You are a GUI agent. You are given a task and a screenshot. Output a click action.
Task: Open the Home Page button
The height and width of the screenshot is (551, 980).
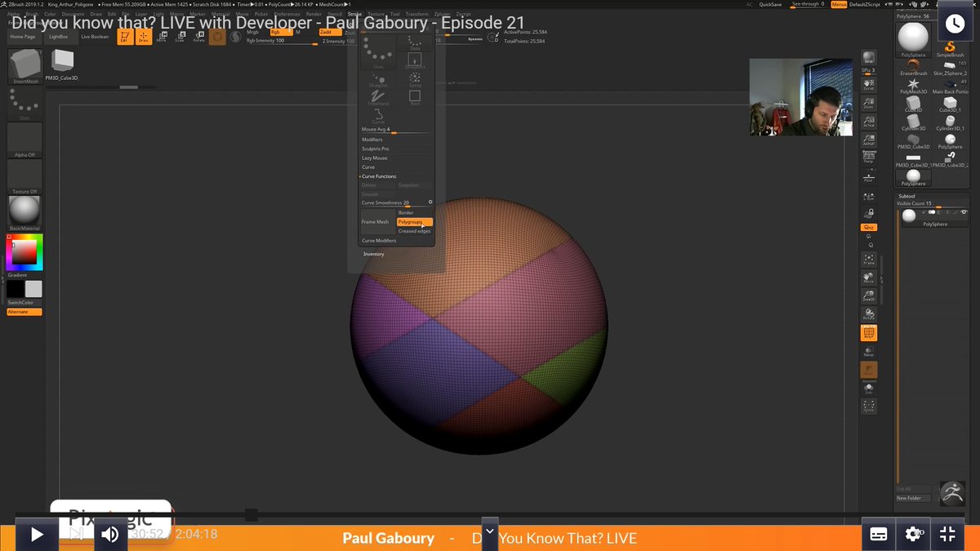pos(23,37)
